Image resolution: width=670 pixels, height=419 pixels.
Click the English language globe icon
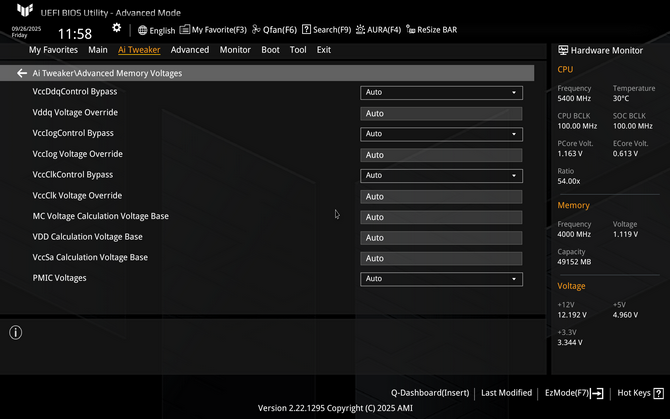(142, 30)
